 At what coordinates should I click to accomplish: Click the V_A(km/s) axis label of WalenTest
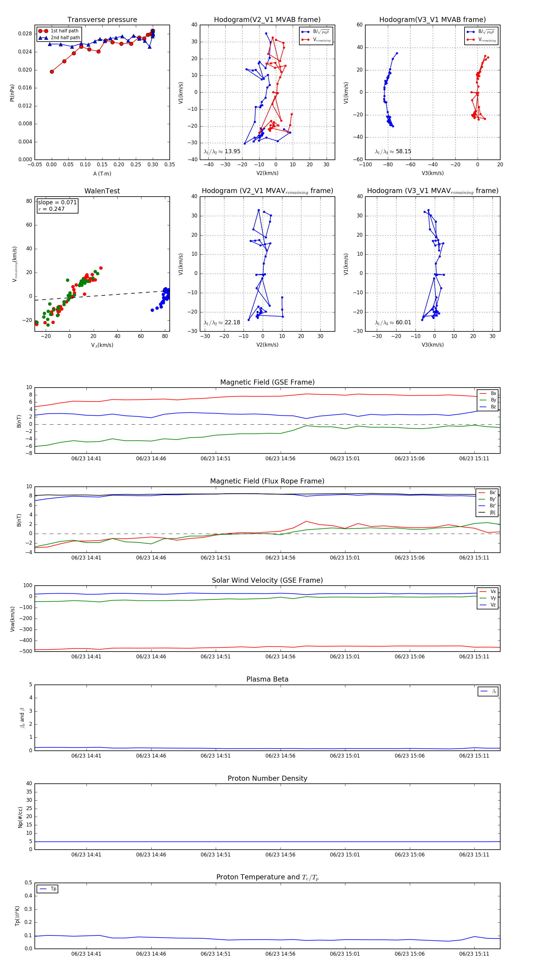(x=102, y=345)
